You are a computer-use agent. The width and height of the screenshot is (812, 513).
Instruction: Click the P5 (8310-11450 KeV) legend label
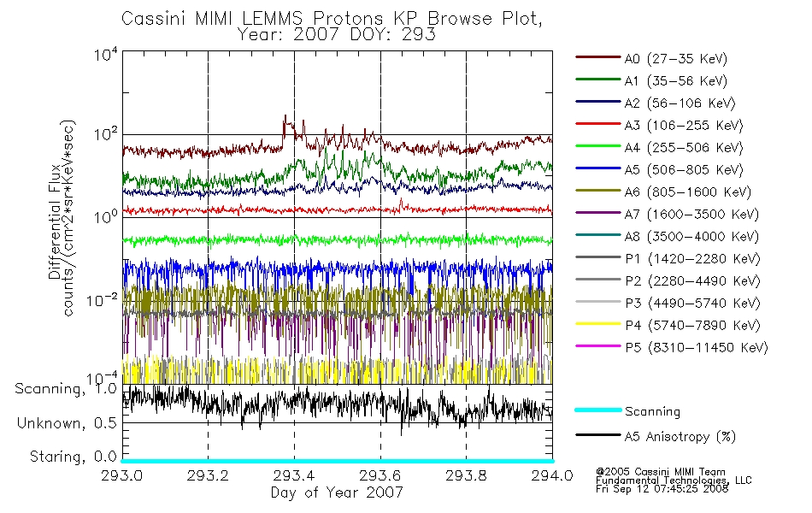[697, 348]
